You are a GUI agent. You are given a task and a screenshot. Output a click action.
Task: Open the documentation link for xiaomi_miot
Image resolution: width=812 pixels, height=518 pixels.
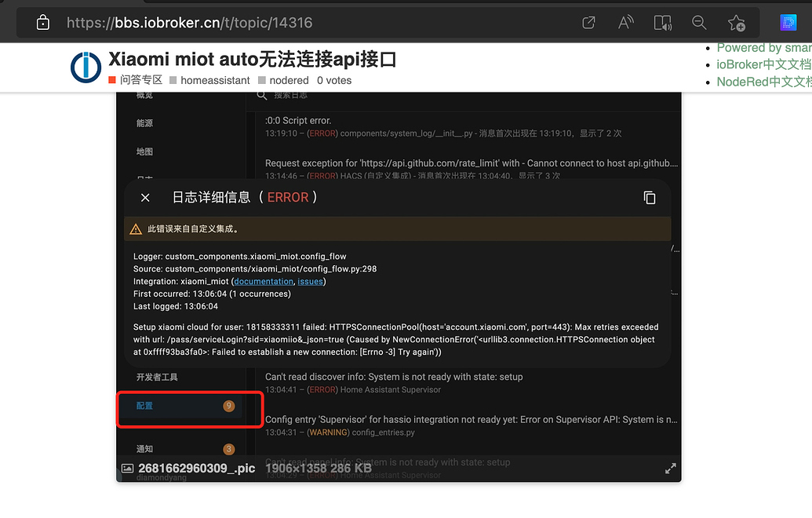(263, 281)
